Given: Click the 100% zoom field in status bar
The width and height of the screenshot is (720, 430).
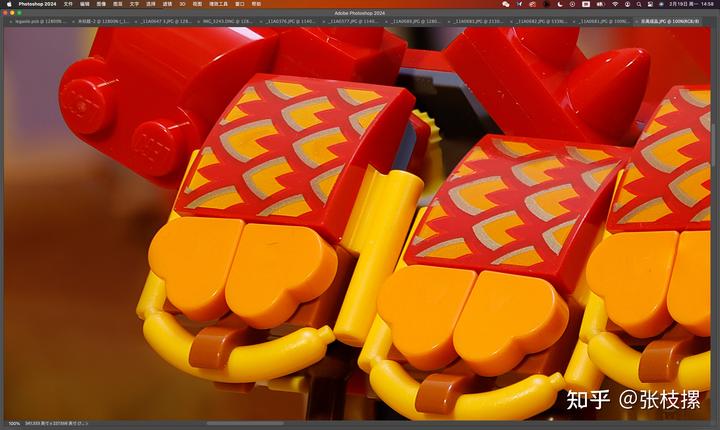Looking at the screenshot, I should (x=14, y=424).
